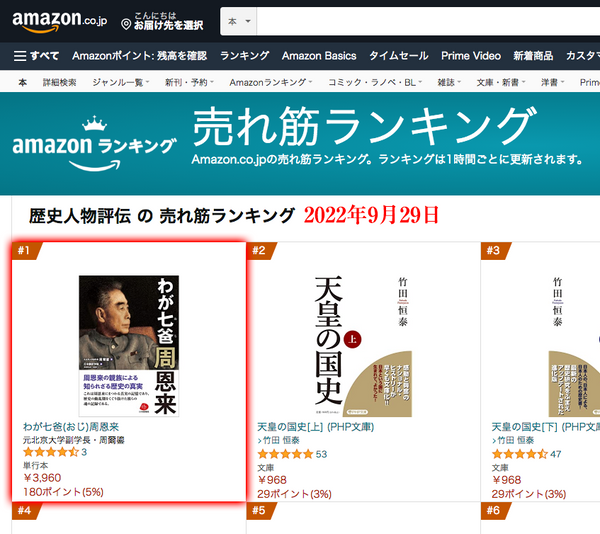Viewport: 600px width, 534px height.
Task: Click the star rating of 天皇の国史[上]
Action: [285, 454]
